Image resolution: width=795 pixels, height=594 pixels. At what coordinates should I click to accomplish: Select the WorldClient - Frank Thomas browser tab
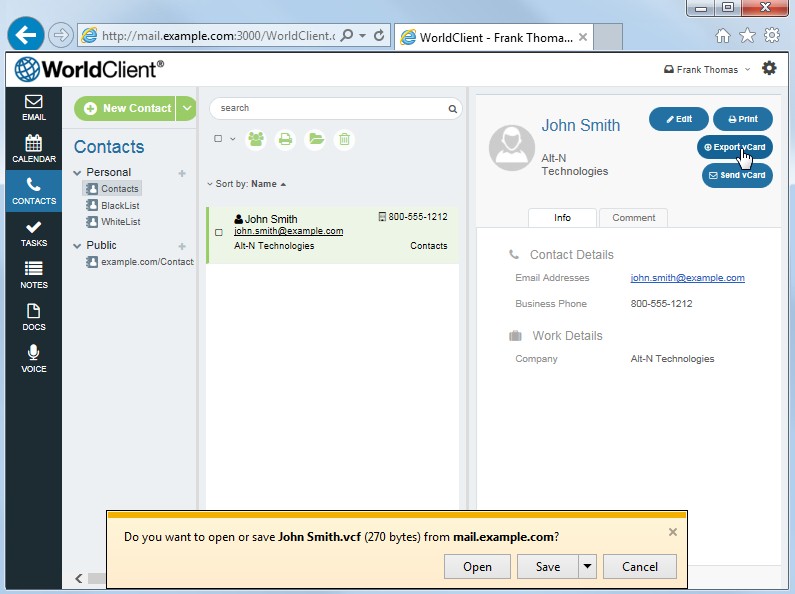pos(493,38)
